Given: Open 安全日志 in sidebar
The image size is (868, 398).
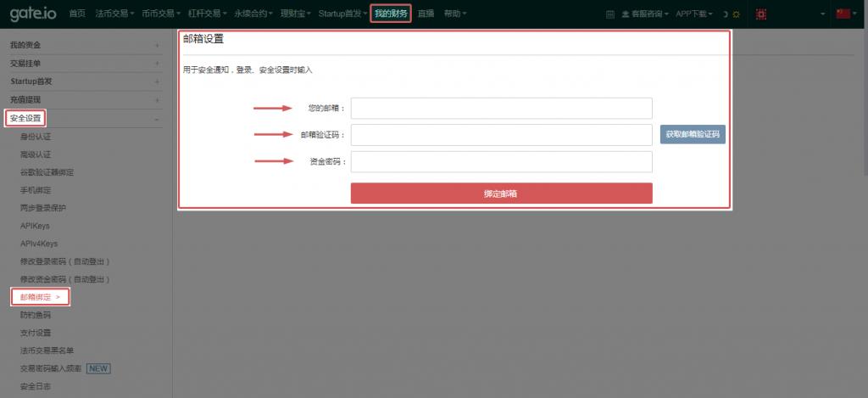Looking at the screenshot, I should [x=36, y=386].
